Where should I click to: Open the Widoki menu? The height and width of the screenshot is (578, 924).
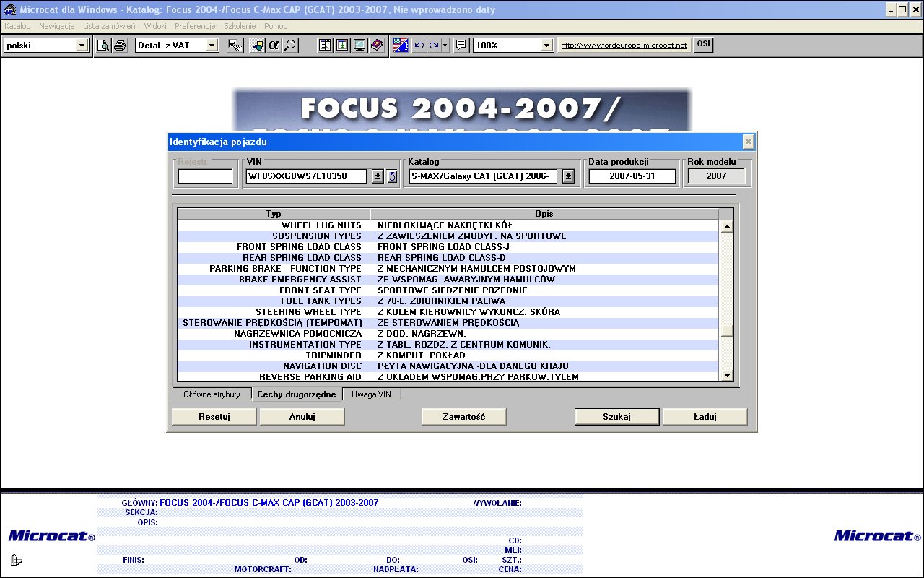155,26
